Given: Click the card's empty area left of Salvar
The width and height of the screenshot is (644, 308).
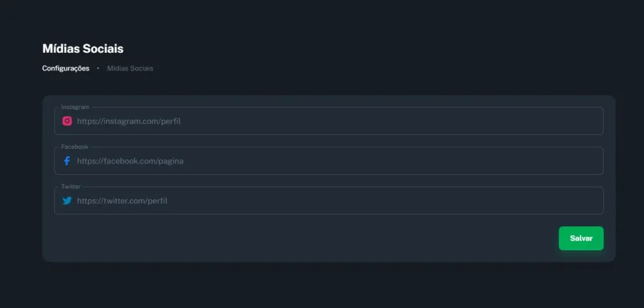Looking at the screenshot, I should (x=304, y=238).
